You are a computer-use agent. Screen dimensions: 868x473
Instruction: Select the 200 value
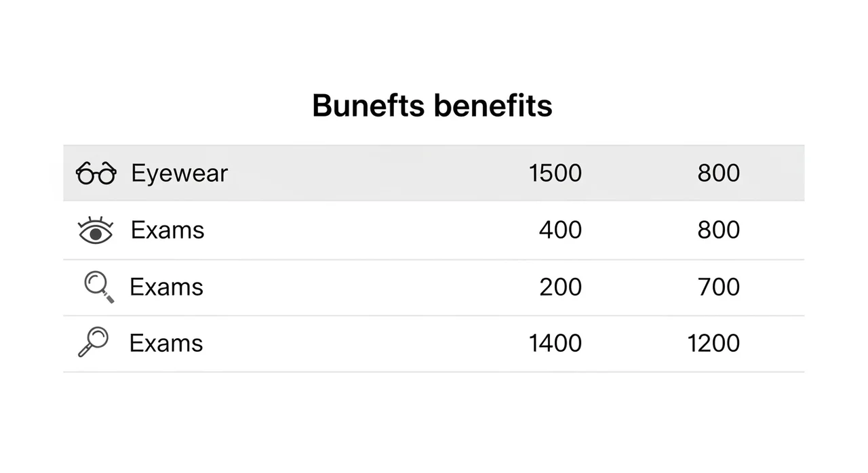pyautogui.click(x=560, y=287)
